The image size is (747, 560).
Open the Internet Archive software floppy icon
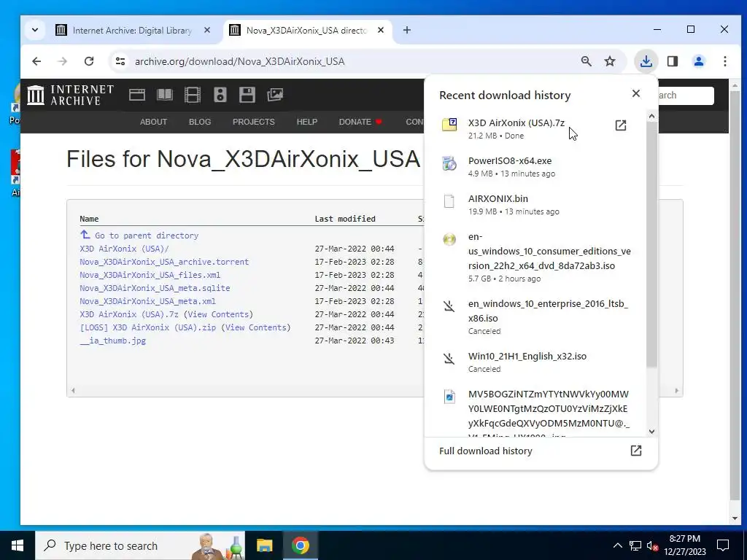[247, 95]
